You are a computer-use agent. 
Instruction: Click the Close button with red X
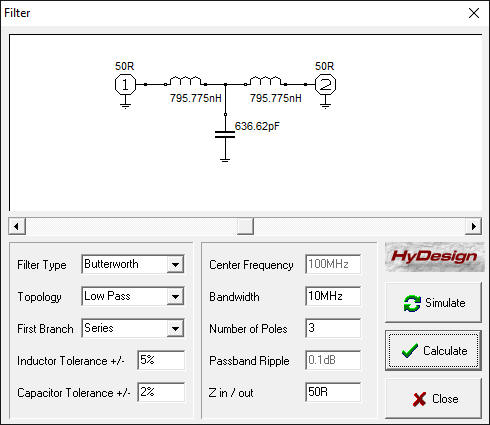click(433, 399)
